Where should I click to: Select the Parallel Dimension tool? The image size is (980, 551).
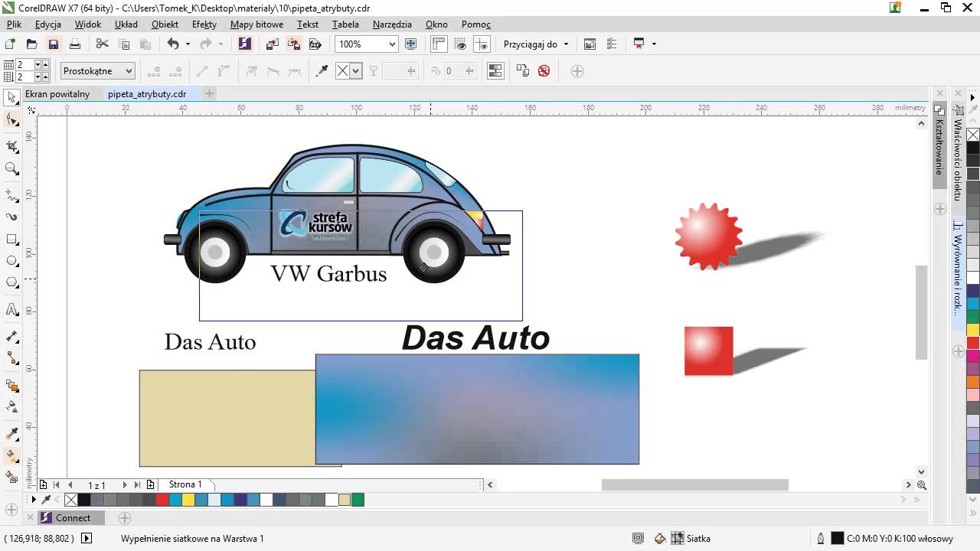[x=12, y=337]
